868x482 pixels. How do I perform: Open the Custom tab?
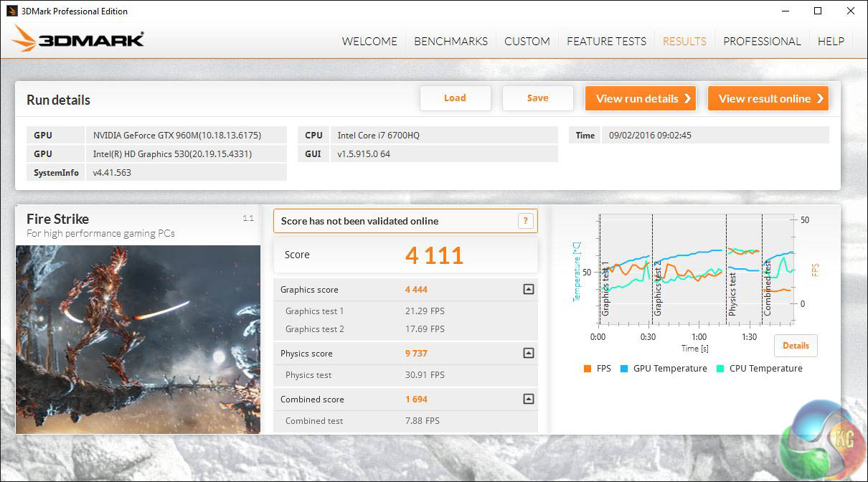(527, 41)
